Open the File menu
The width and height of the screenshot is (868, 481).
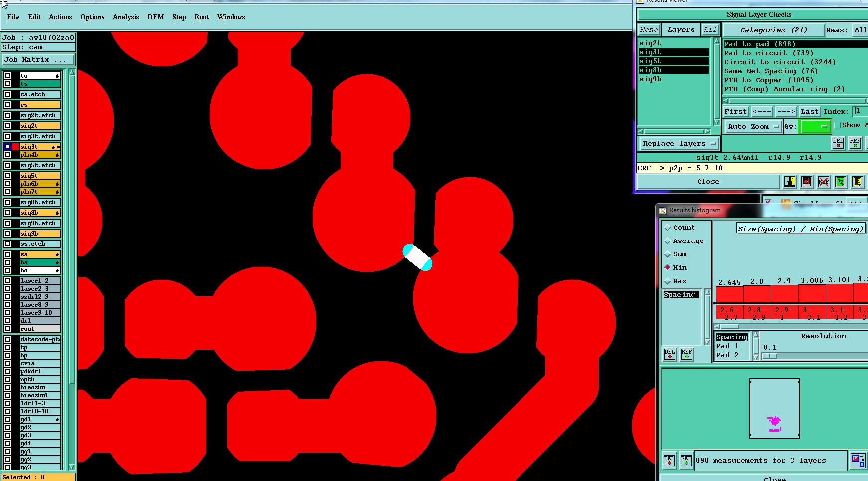[x=13, y=17]
